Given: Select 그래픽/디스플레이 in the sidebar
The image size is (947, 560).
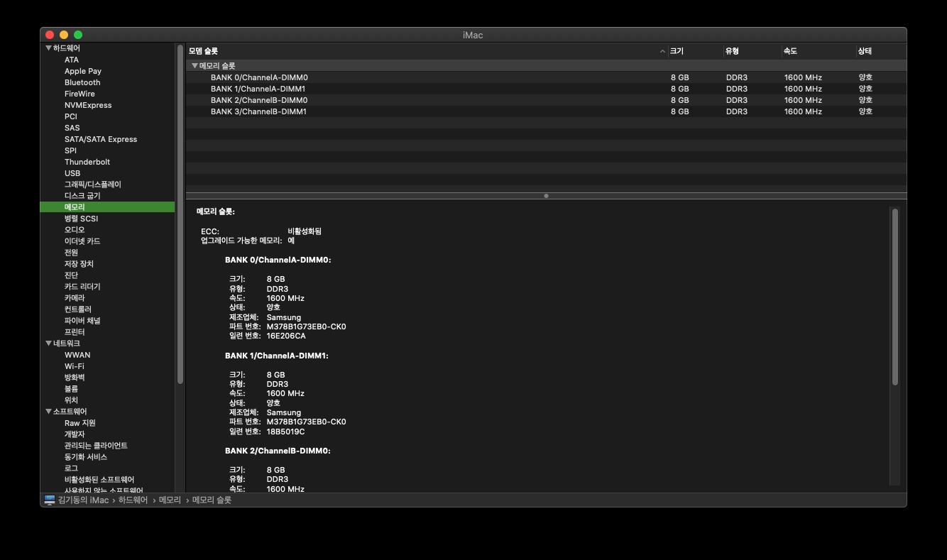Looking at the screenshot, I should pyautogui.click(x=93, y=185).
